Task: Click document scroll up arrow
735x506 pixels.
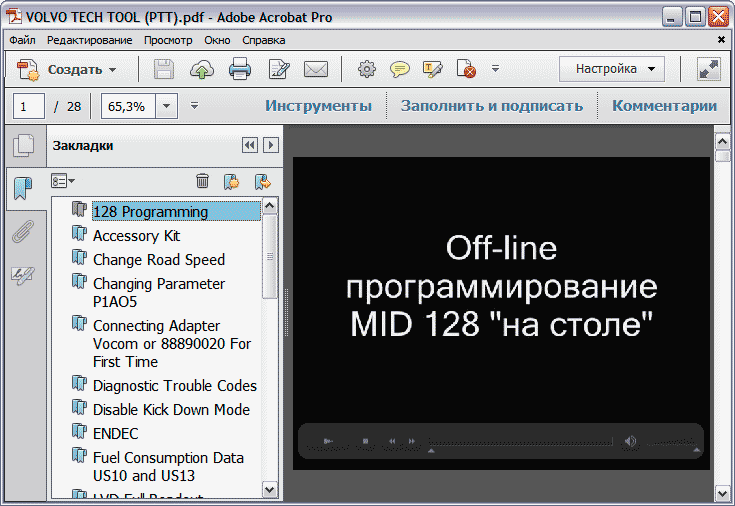Action: pos(722,141)
